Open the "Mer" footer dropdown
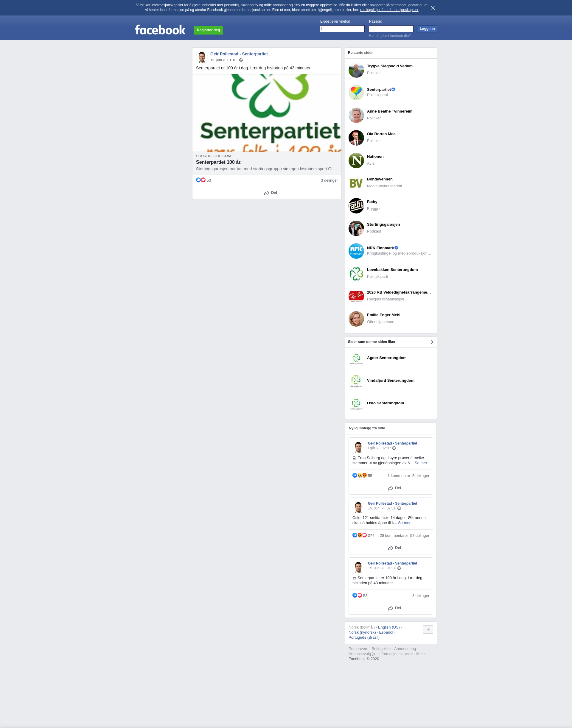Screen dimensions: 572x728 pos(421,654)
